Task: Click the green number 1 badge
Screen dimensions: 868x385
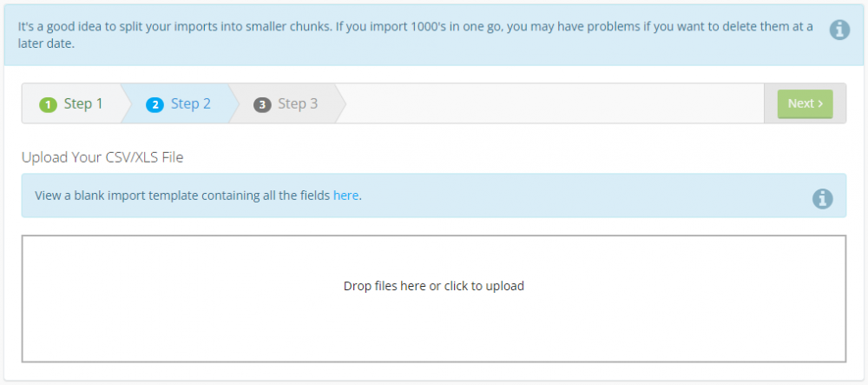Action: point(49,104)
